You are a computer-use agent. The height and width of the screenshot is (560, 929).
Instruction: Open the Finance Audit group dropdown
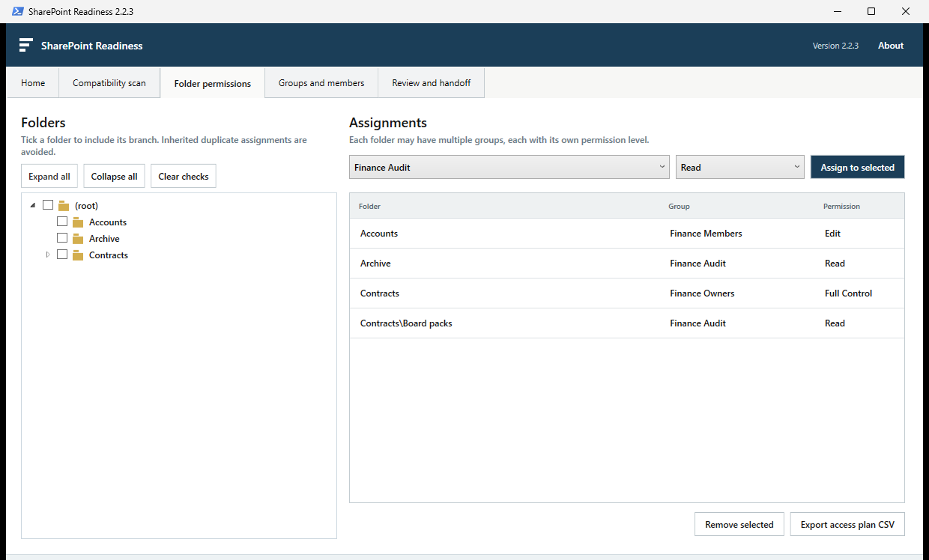coord(509,167)
